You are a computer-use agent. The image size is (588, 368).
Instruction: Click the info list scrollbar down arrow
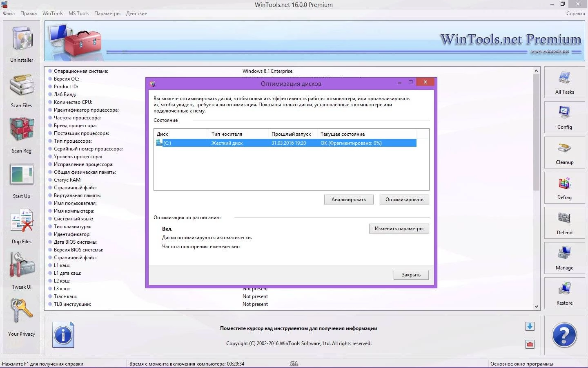pos(536,307)
